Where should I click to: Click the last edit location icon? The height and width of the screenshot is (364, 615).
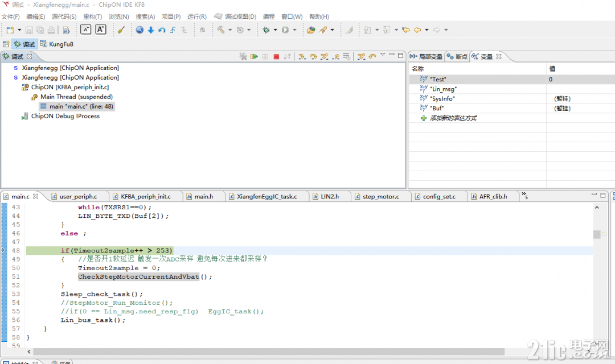[406, 30]
